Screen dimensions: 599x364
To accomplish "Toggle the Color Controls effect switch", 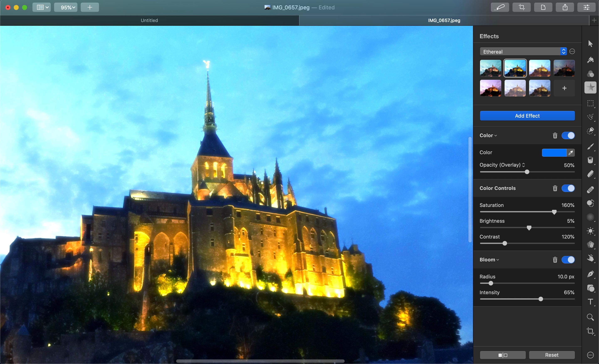I will 568,188.
